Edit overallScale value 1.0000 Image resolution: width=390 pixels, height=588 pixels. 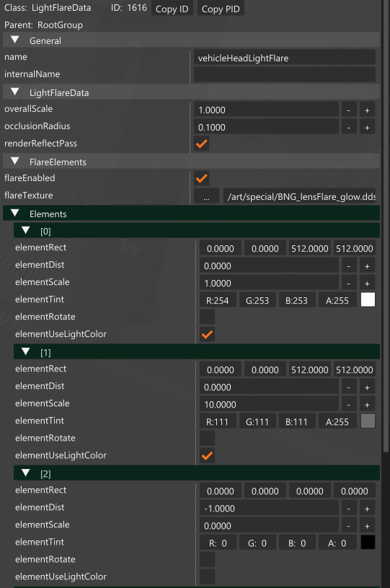(266, 110)
